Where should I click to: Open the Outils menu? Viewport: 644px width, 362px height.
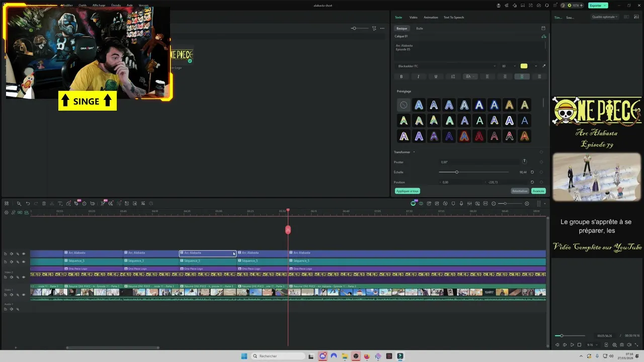coord(83,5)
